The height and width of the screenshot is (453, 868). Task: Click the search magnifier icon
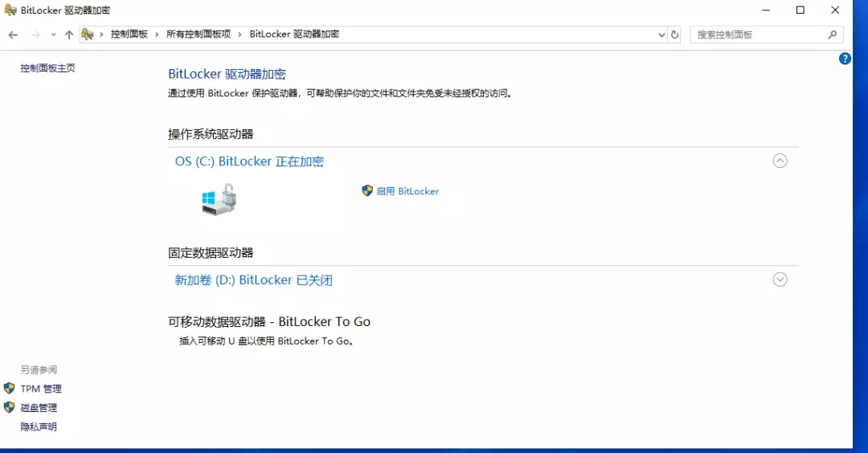(x=832, y=35)
